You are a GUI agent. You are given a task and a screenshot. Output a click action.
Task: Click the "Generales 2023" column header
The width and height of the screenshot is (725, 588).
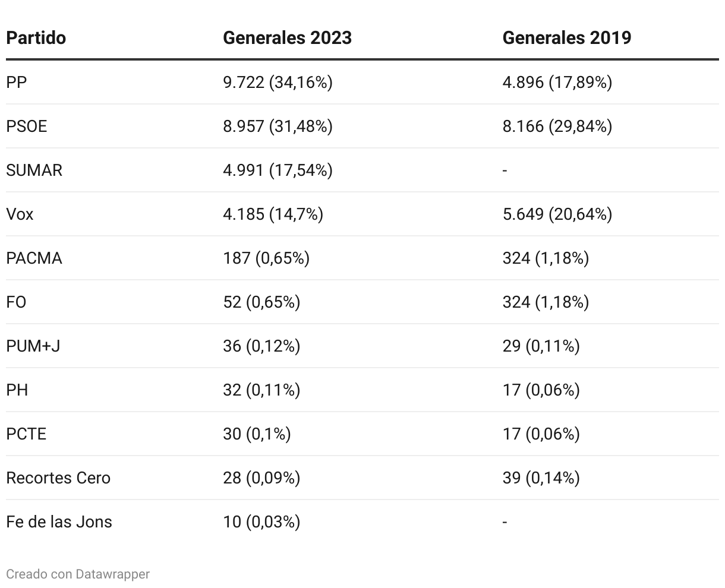coord(287,38)
